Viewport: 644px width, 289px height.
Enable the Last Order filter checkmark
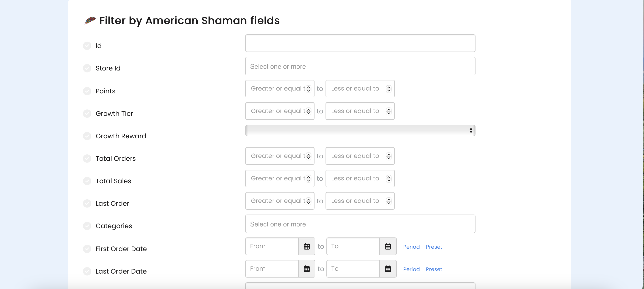pyautogui.click(x=87, y=204)
